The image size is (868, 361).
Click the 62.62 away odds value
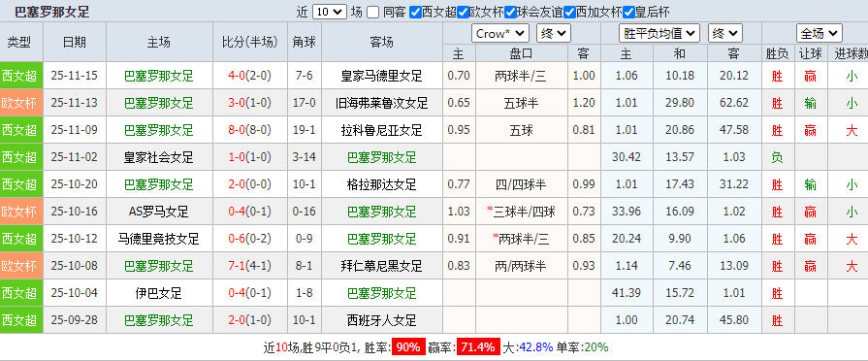click(734, 103)
